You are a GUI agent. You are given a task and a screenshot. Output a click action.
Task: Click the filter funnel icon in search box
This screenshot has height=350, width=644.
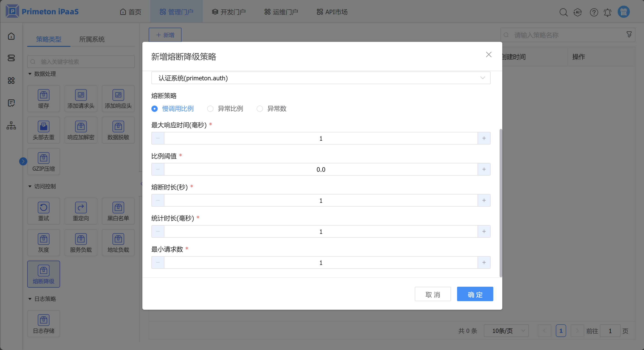629,34
